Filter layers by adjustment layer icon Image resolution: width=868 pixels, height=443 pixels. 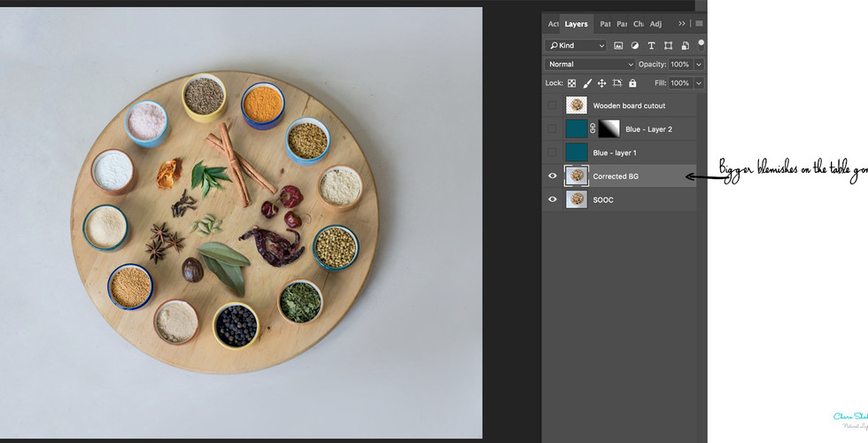pyautogui.click(x=635, y=45)
